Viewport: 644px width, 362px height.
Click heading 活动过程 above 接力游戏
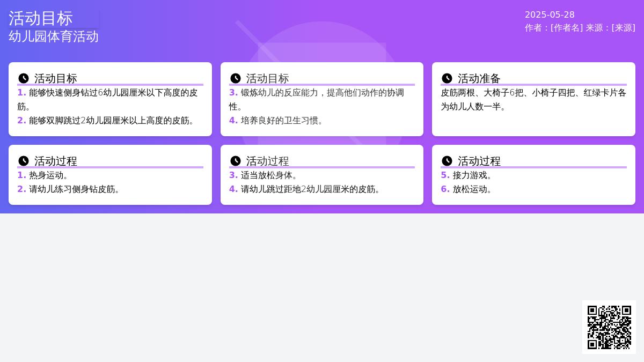click(x=479, y=161)
